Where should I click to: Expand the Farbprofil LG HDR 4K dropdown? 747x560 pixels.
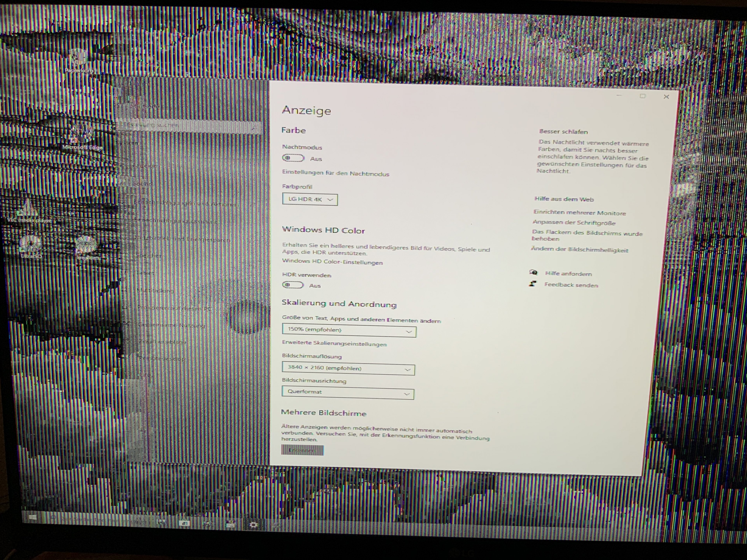[x=310, y=199]
